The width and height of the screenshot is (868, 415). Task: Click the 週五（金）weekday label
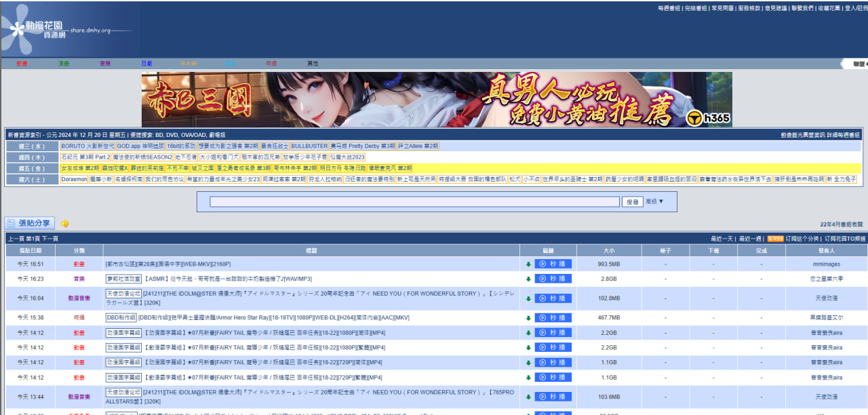(x=32, y=167)
